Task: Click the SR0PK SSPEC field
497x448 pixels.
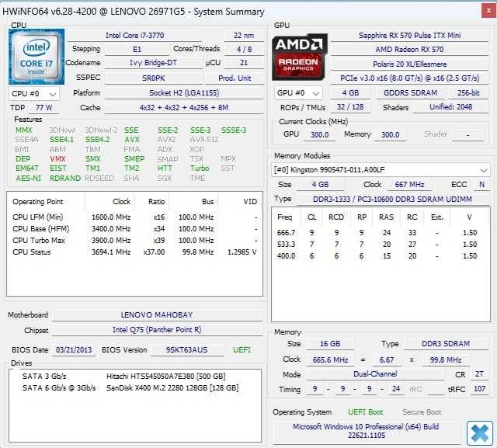Action: (153, 78)
